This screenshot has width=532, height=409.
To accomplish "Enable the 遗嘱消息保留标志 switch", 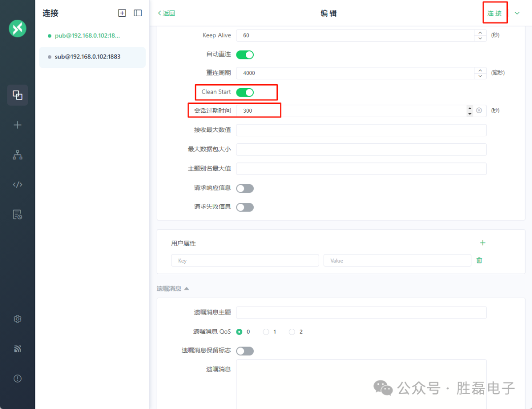I will pos(245,351).
